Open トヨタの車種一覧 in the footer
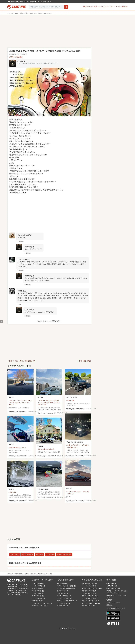The width and height of the screenshot is (135, 644). click(x=38, y=584)
